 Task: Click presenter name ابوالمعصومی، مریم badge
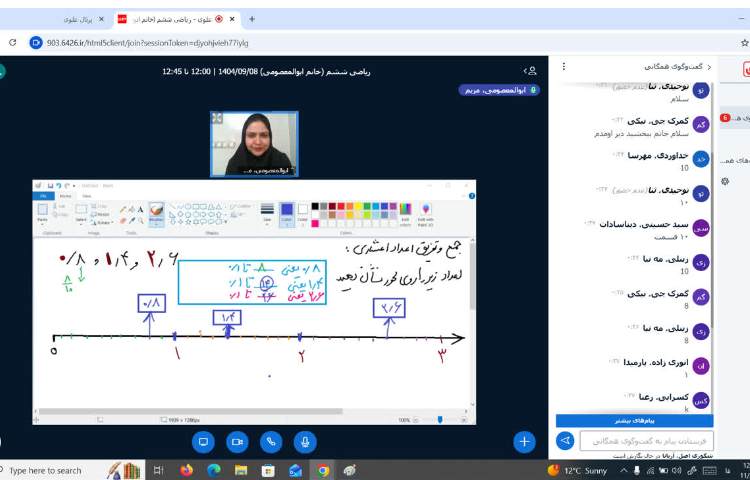point(499,90)
